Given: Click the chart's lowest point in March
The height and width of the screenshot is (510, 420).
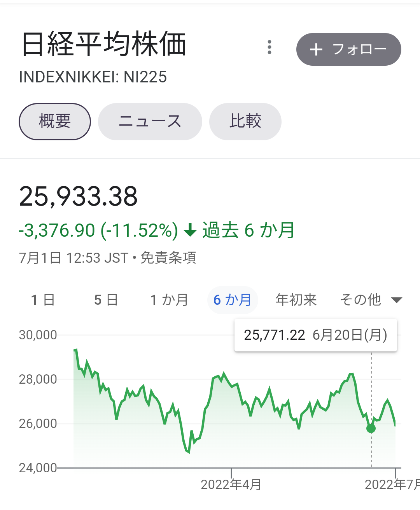Looking at the screenshot, I should (189, 452).
